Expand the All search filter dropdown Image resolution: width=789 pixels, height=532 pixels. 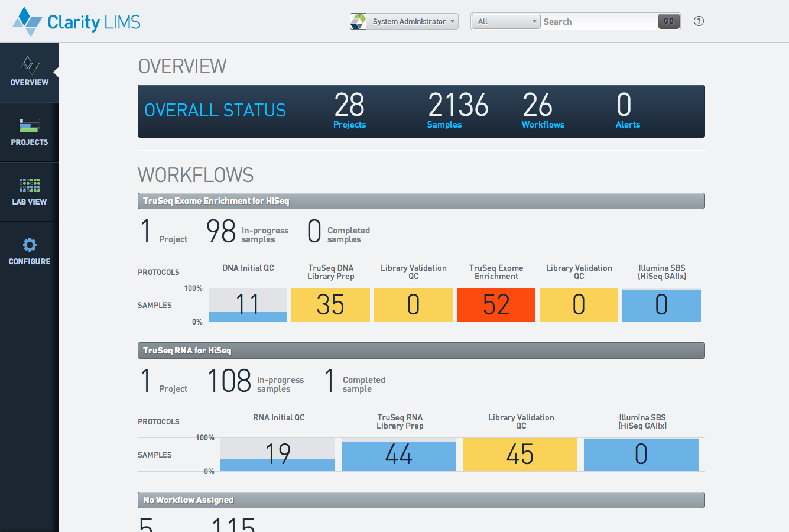pos(505,21)
